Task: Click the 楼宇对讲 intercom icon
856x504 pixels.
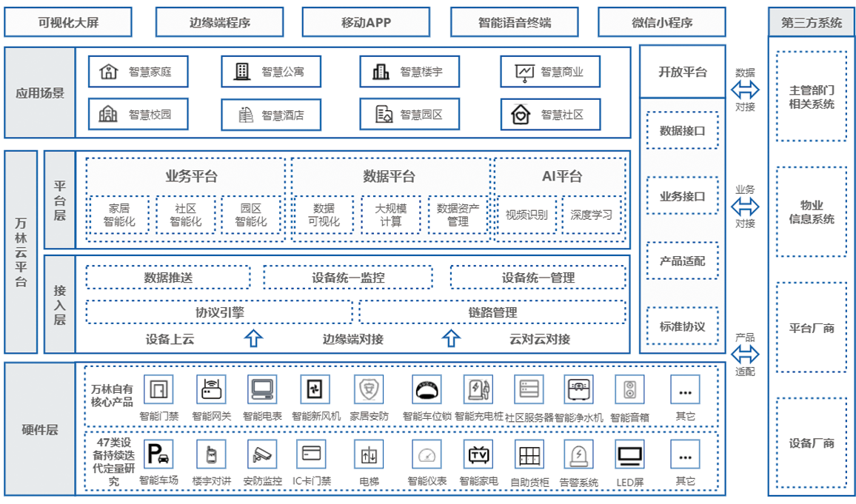Action: (x=211, y=454)
